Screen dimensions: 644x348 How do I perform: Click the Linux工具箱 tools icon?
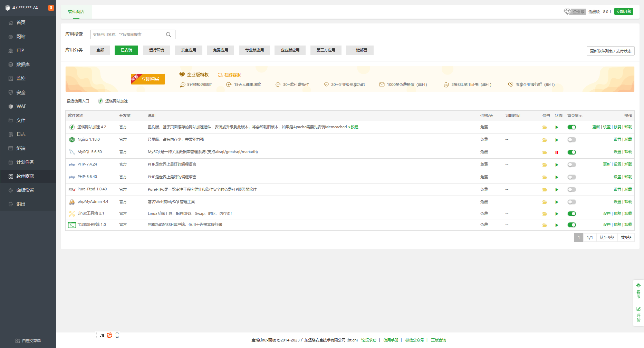[72, 213]
